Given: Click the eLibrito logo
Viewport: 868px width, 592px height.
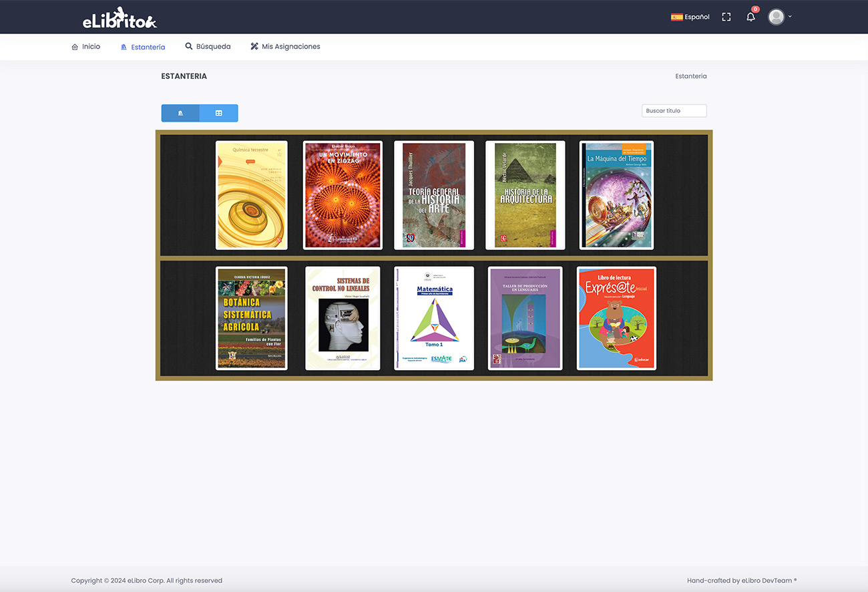Looking at the screenshot, I should point(120,18).
